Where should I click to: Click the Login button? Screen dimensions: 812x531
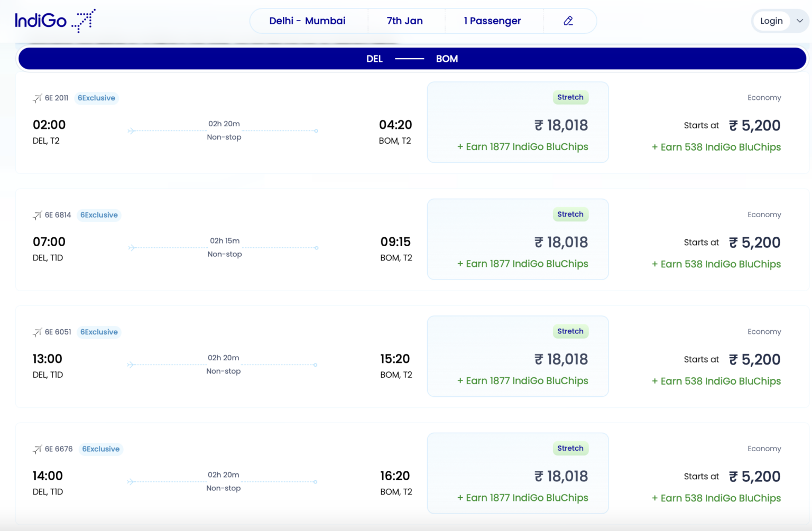[771, 21]
